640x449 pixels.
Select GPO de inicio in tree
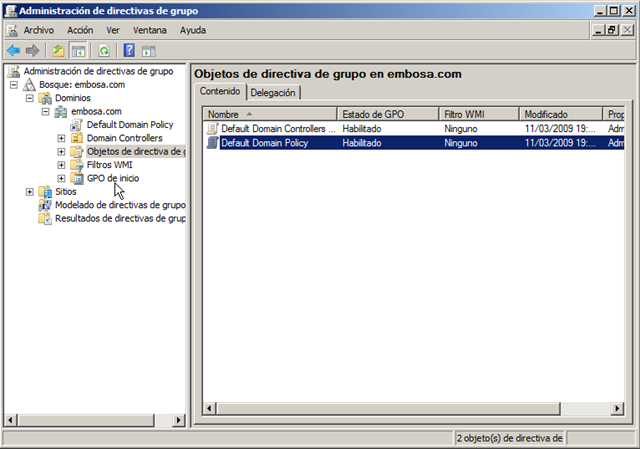113,178
